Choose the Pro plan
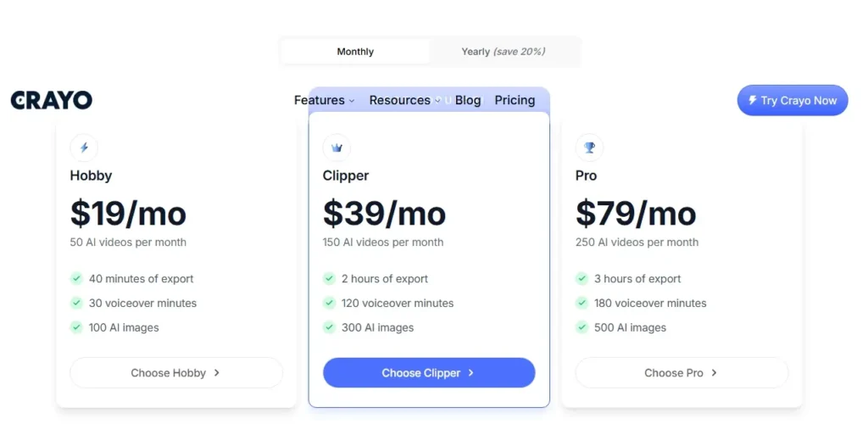 682,373
